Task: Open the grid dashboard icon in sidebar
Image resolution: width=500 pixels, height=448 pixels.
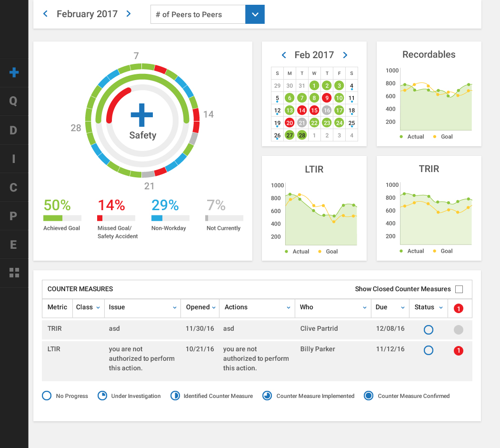Action: click(x=14, y=273)
